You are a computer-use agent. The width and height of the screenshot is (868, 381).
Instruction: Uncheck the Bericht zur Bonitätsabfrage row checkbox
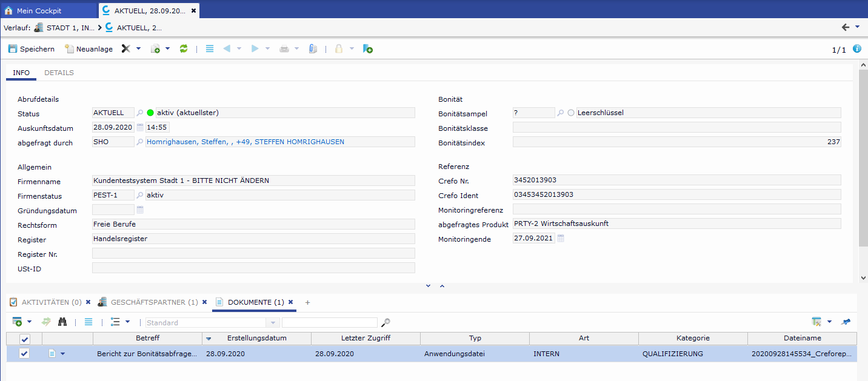[25, 354]
